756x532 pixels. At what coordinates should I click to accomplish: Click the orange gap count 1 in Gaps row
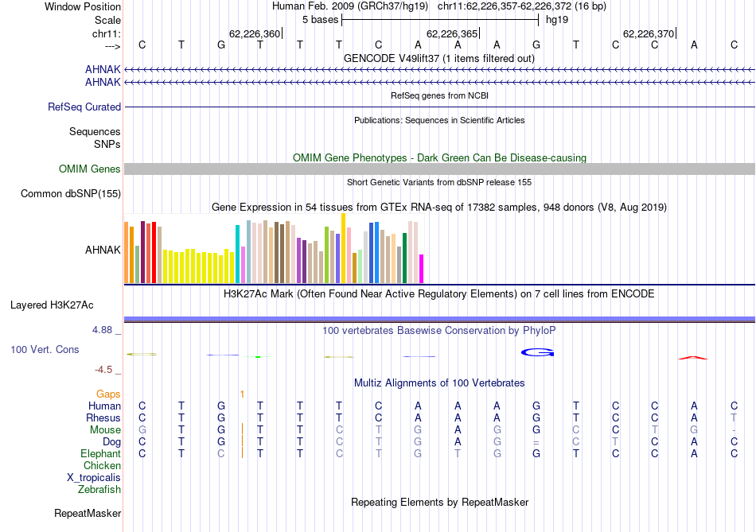pyautogui.click(x=242, y=394)
